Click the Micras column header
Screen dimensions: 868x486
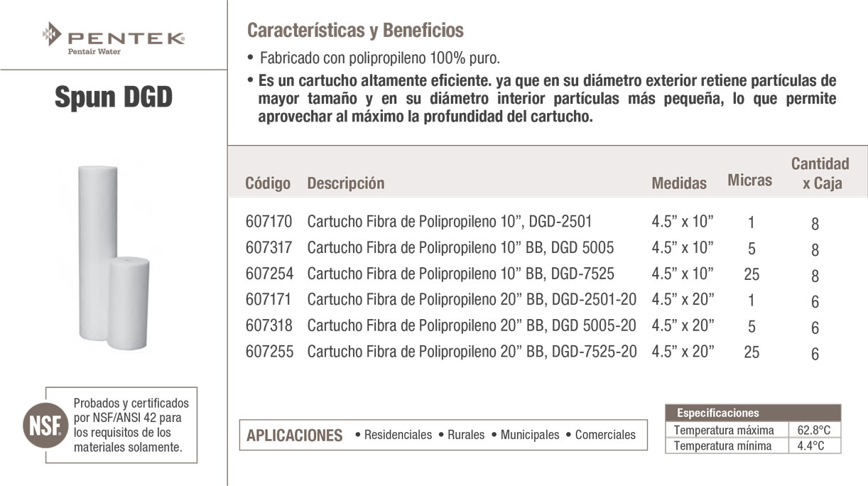click(x=749, y=180)
